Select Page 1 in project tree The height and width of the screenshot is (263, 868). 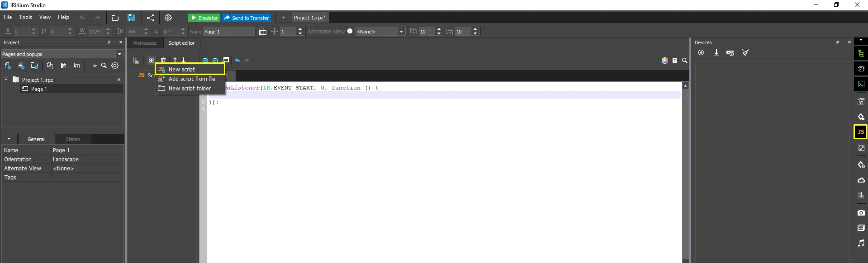coord(39,89)
